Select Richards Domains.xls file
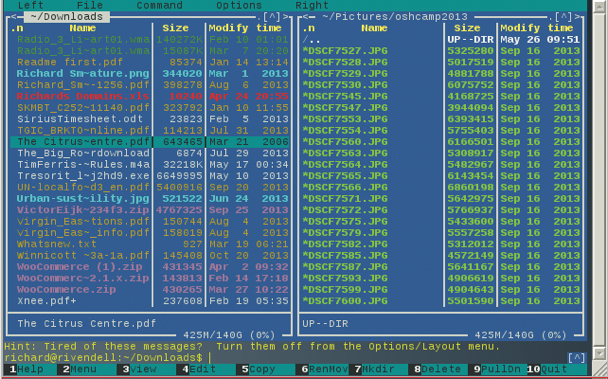 pyautogui.click(x=150, y=97)
